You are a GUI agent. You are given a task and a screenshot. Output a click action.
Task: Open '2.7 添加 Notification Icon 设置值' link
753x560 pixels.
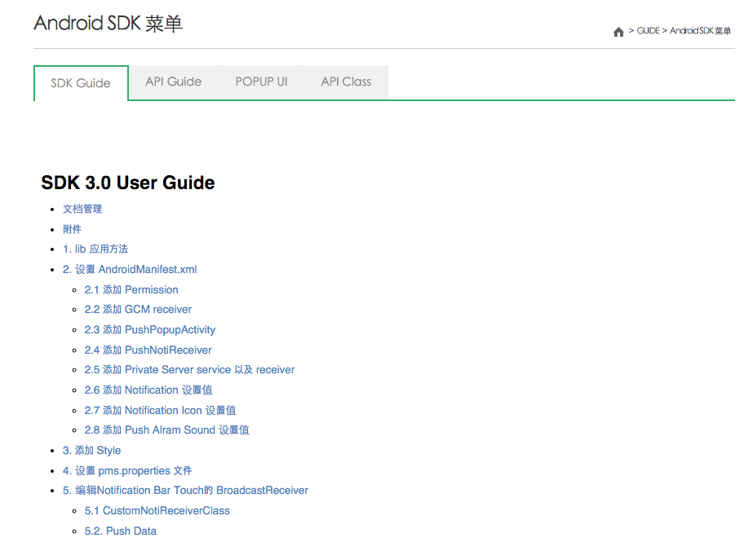pos(160,411)
